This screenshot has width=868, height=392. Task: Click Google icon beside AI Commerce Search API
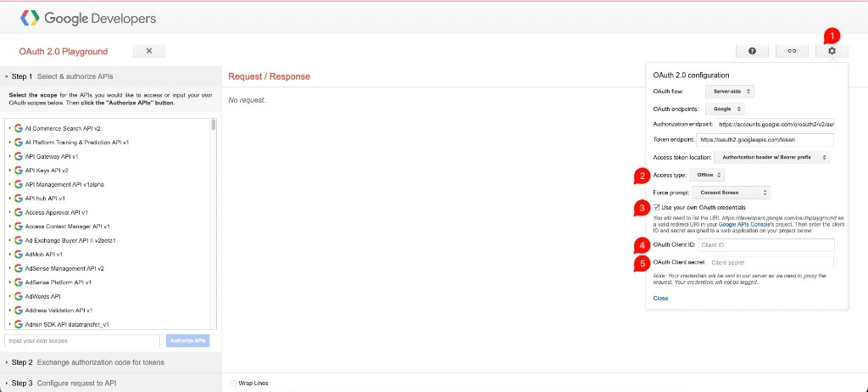19,129
